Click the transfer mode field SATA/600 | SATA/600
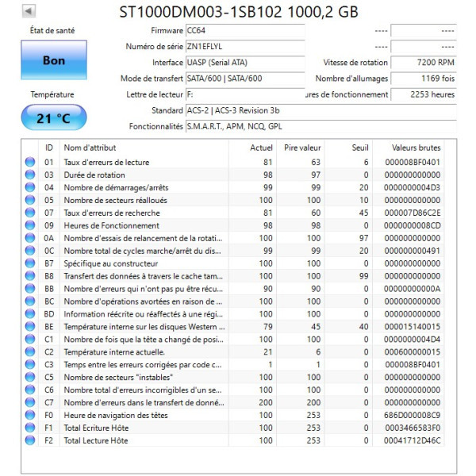Image resolution: width=476 pixels, height=476 pixels. (245, 79)
